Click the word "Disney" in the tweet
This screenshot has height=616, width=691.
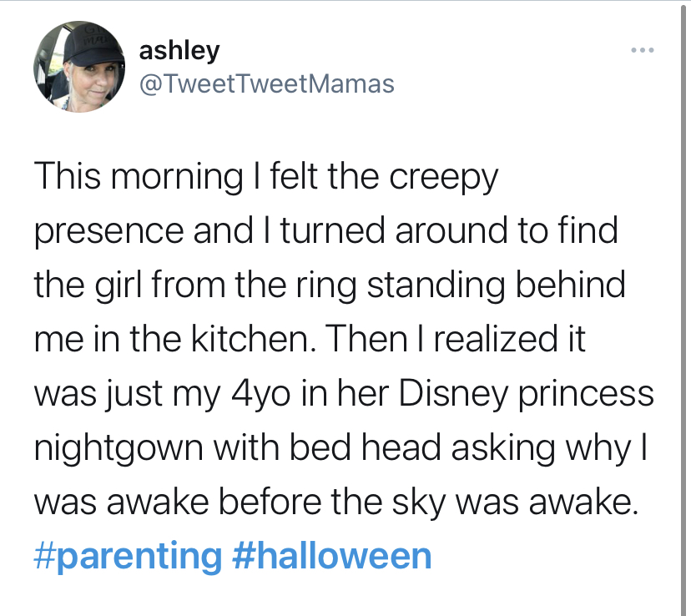pyautogui.click(x=439, y=393)
